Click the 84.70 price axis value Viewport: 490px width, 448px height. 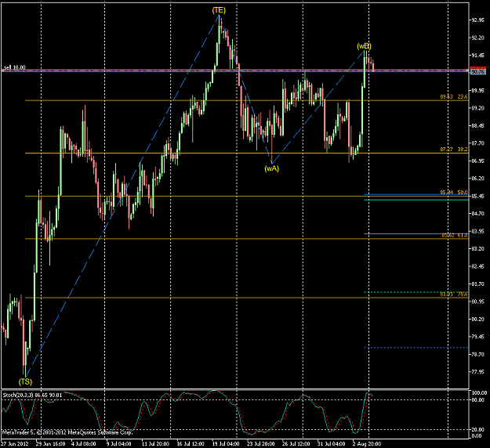(477, 214)
